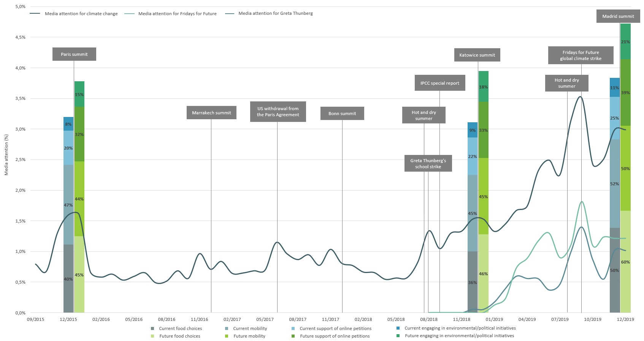Click the 39% bar segment
Viewport: 644px width, 341px height.
(x=625, y=92)
